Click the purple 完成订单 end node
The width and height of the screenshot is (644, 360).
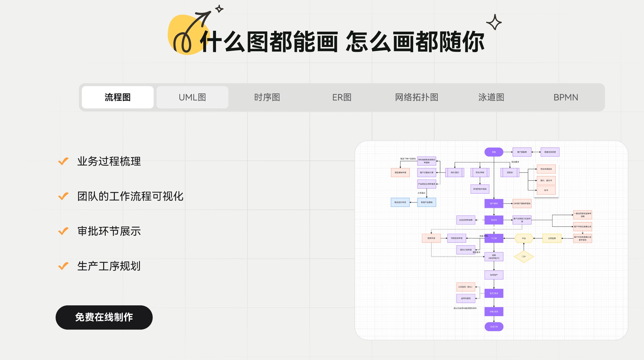[494, 327]
